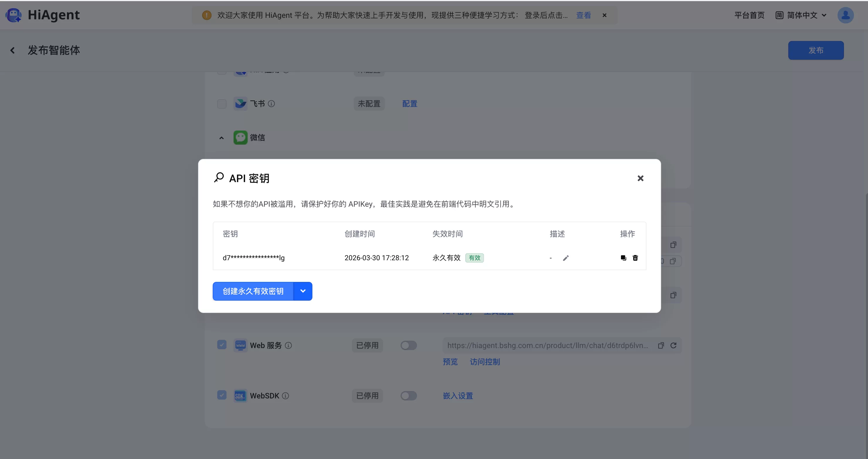Viewport: 868px width, 459px height.
Task: Click the 微信 app icon
Action: (x=241, y=138)
